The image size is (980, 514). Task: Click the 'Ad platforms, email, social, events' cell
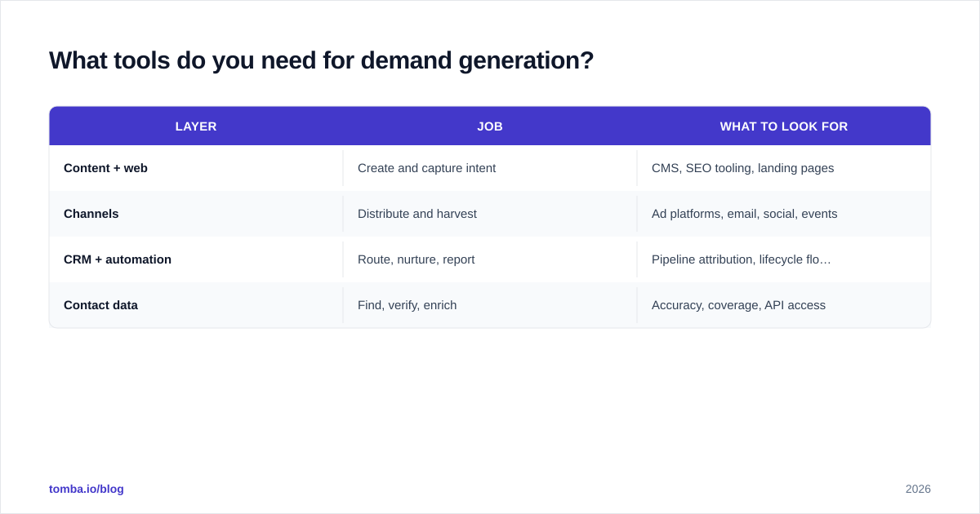pyautogui.click(x=784, y=214)
